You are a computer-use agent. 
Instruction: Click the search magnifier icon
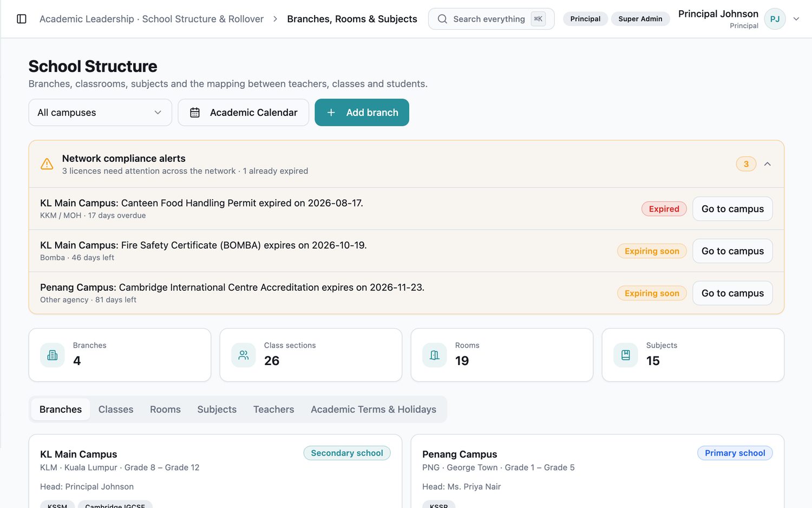coord(442,19)
